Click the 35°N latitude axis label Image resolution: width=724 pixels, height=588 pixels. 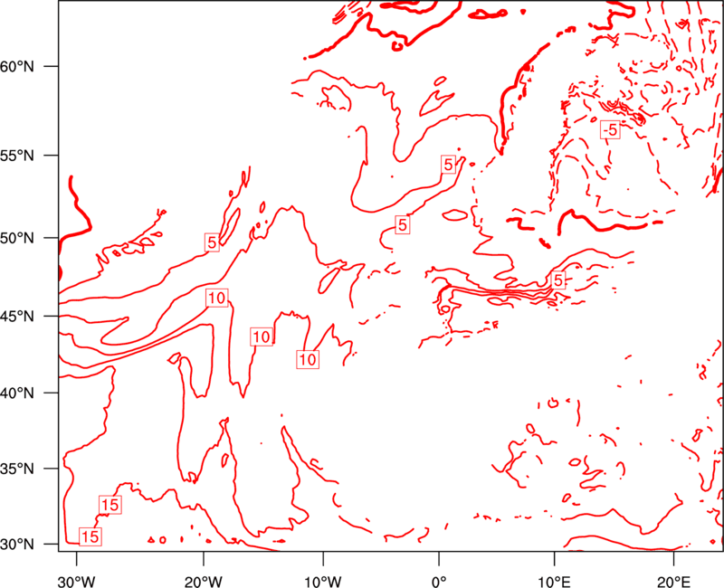(17, 469)
